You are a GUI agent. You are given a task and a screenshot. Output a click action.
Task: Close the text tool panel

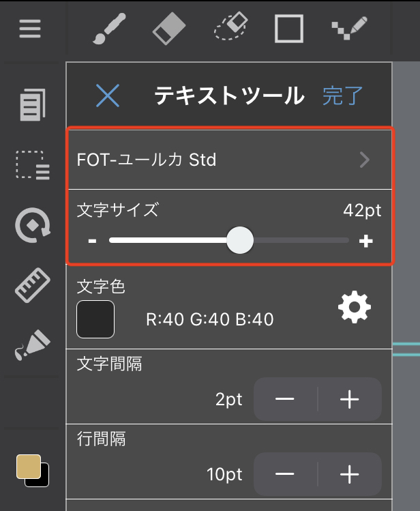point(108,96)
